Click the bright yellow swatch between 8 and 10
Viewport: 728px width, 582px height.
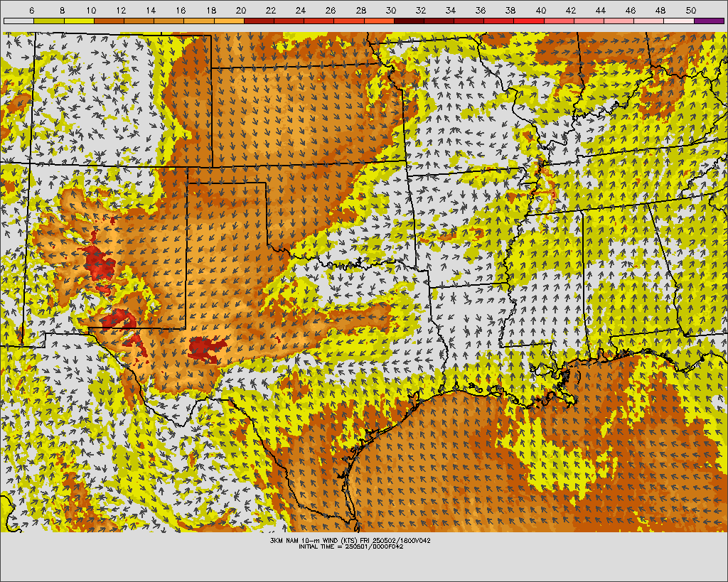(79, 21)
